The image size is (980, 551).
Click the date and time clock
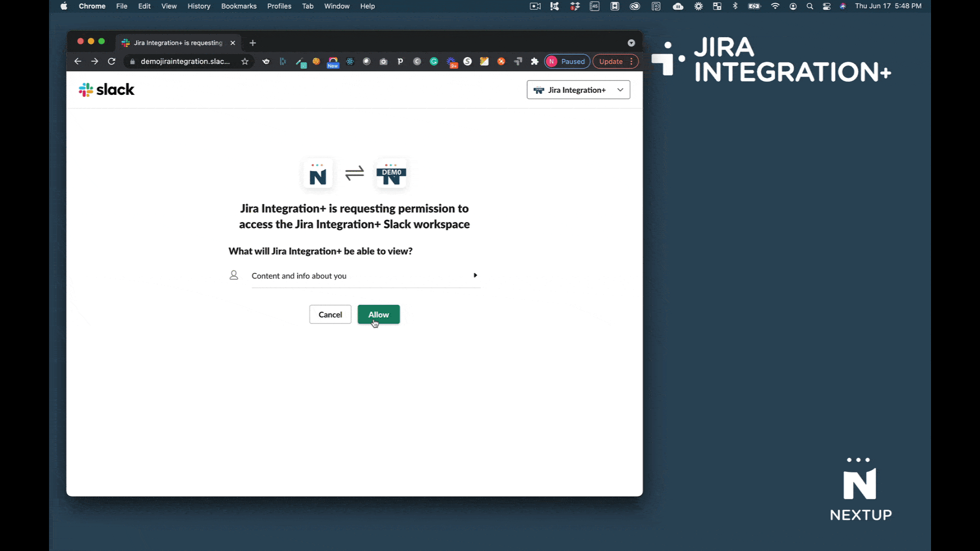[x=888, y=6]
